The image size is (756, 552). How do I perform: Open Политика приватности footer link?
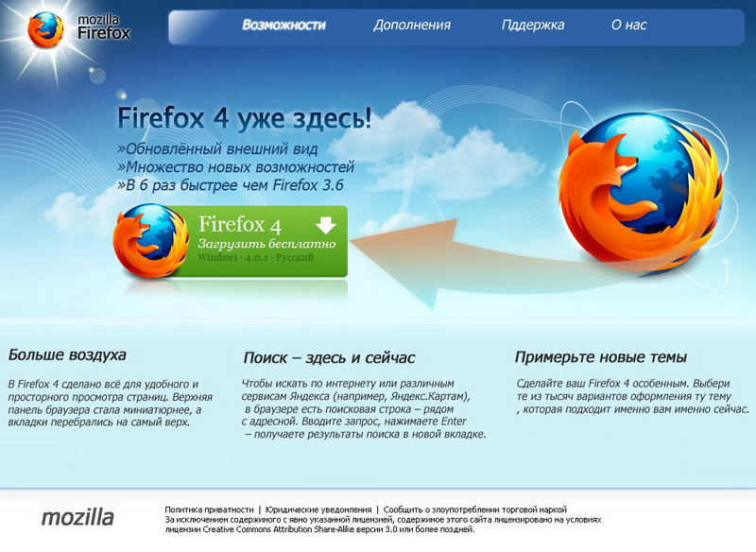point(209,509)
